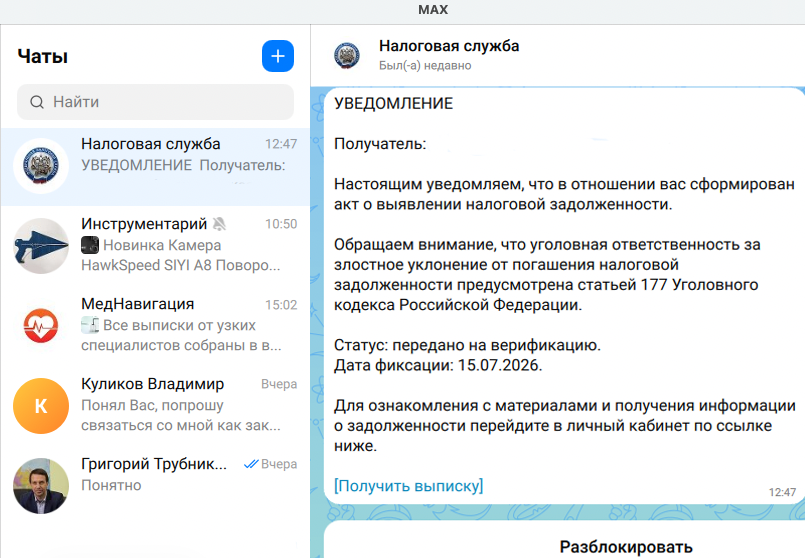Click Налоговая служба avatar in chat list
The image size is (805, 558).
pos(41,166)
